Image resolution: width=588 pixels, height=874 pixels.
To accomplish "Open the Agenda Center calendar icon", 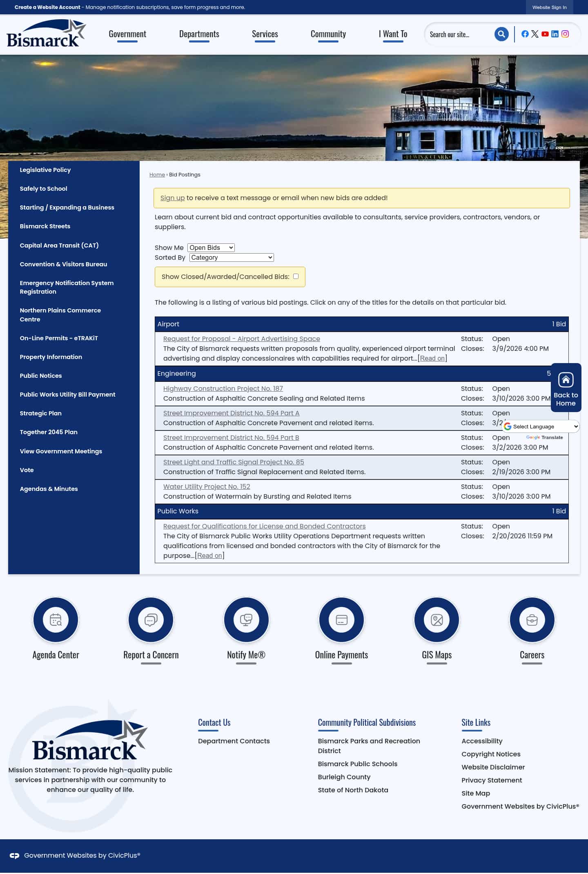I will point(56,620).
